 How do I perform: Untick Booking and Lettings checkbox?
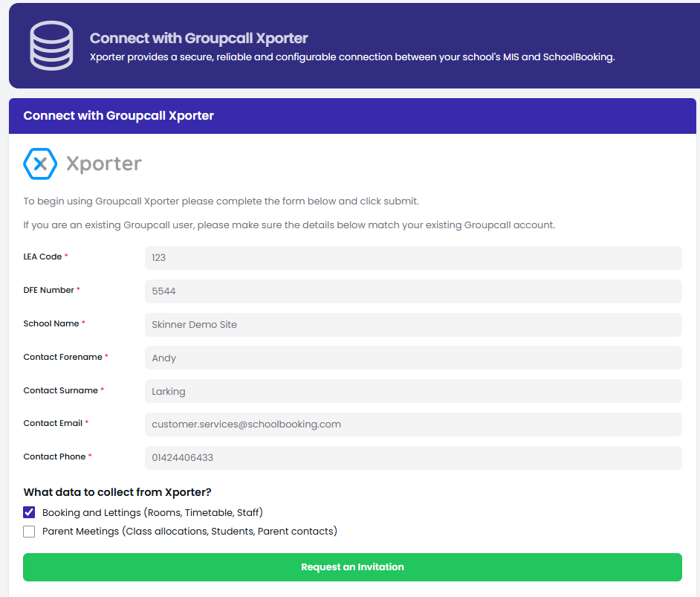pos(29,512)
